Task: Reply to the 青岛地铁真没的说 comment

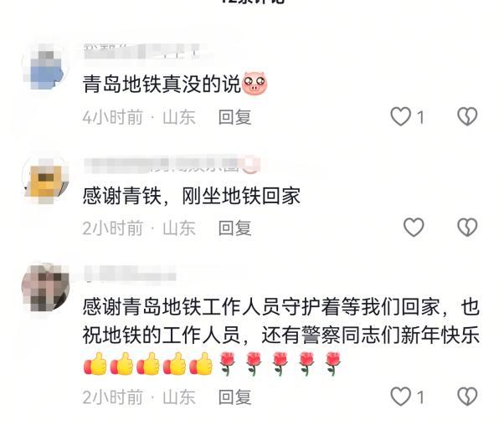Action: point(234,117)
